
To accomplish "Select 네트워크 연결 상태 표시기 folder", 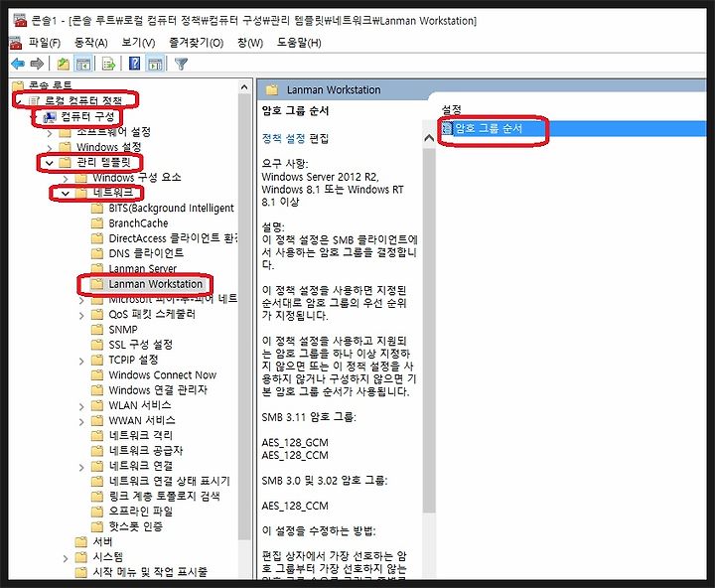I will [x=169, y=481].
